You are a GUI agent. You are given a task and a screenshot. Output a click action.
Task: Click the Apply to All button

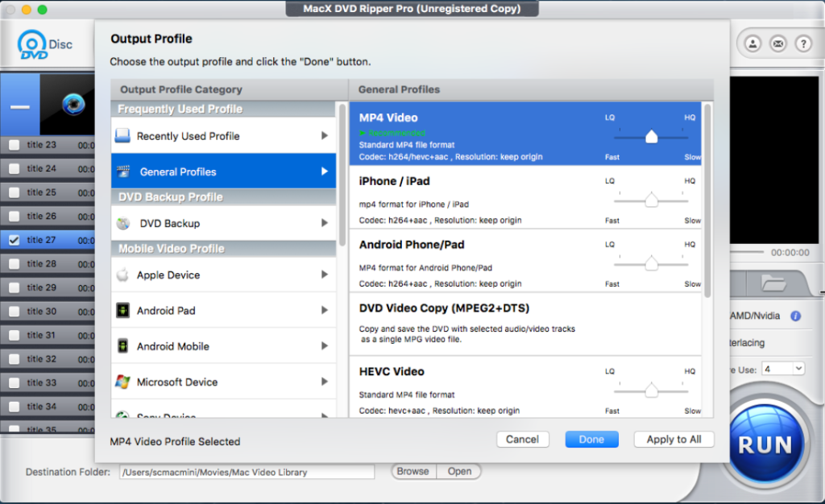pos(674,440)
